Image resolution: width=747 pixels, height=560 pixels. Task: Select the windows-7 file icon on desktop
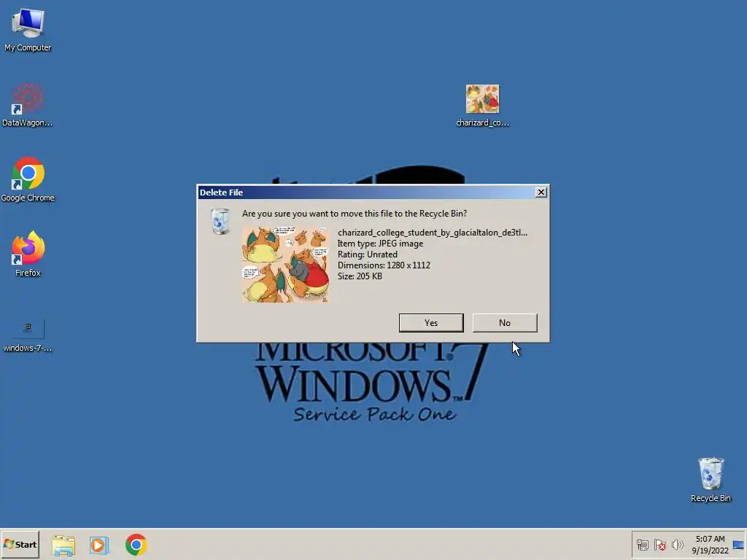click(28, 335)
